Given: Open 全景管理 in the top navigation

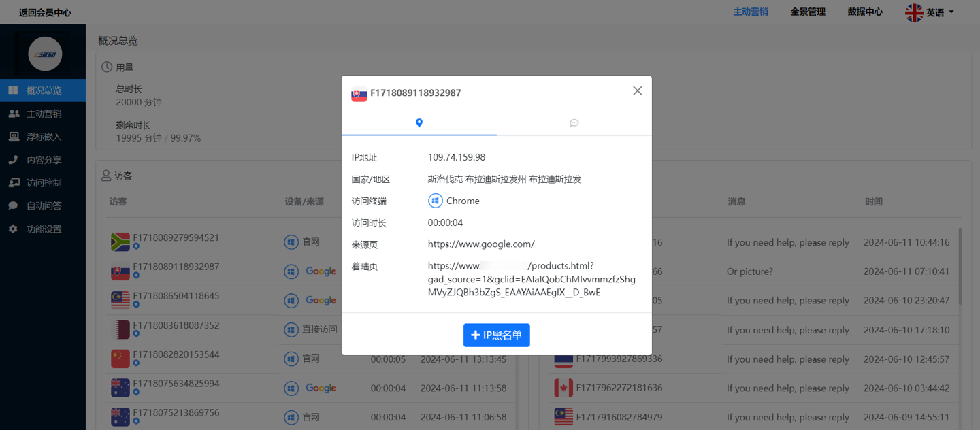Looking at the screenshot, I should click(808, 12).
